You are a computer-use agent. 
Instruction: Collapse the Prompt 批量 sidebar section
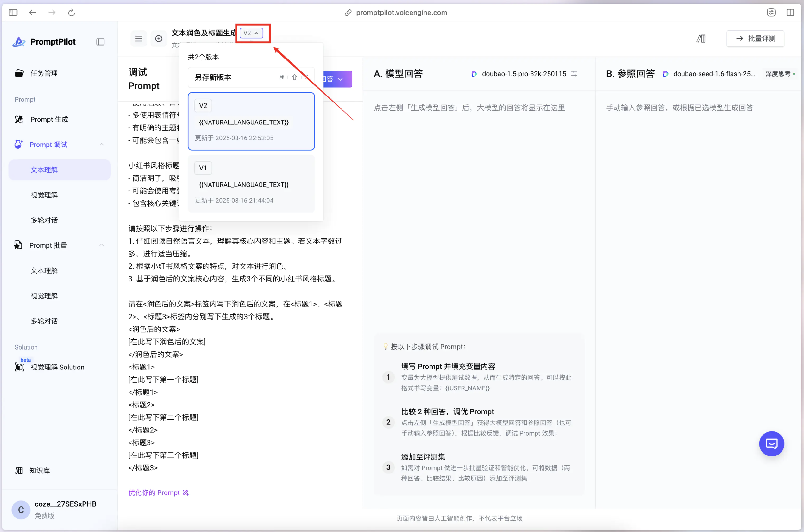pyautogui.click(x=101, y=245)
